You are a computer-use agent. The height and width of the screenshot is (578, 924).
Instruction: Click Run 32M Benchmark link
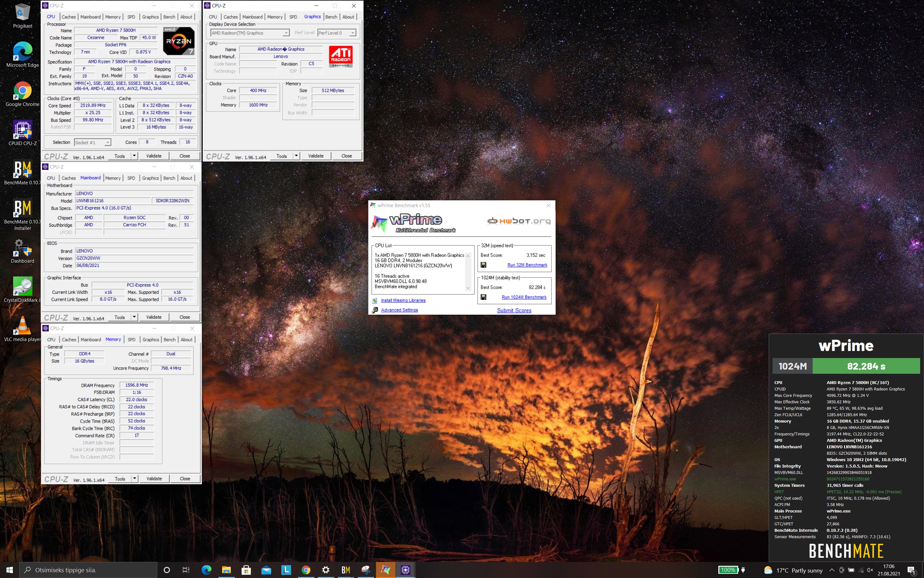(527, 265)
